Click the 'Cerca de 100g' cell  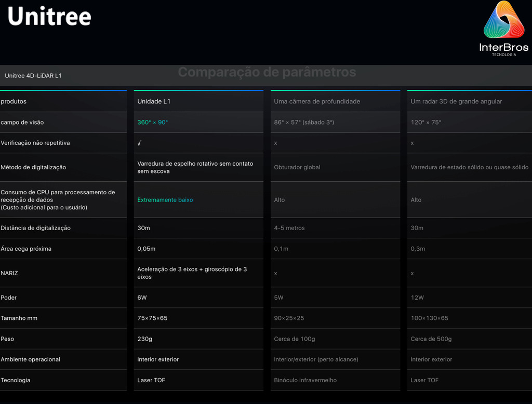point(294,339)
